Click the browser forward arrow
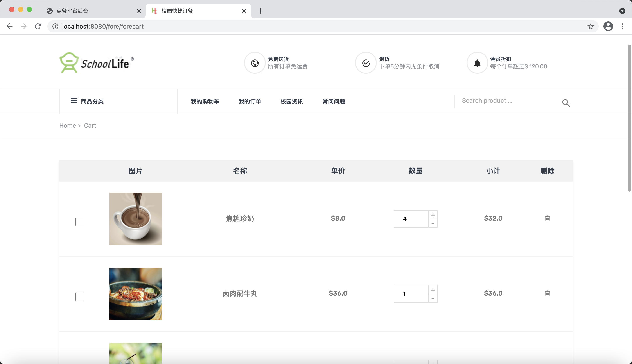This screenshot has height=364, width=632. 23,26
